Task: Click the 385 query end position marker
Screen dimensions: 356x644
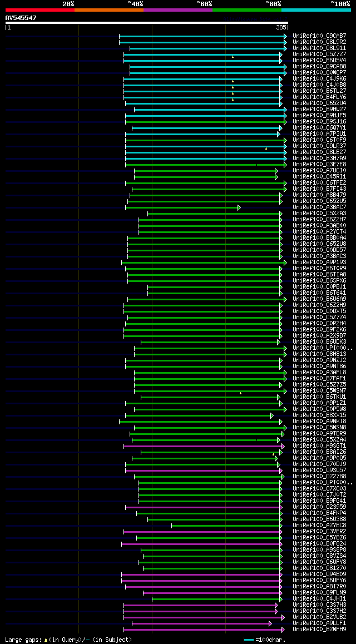Action: point(281,27)
